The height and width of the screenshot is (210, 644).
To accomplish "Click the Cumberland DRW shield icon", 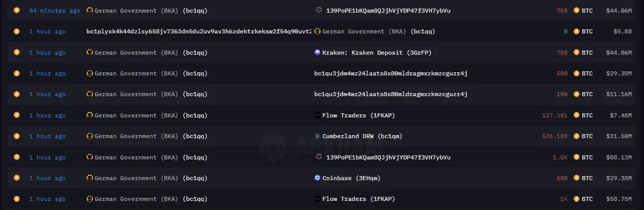I will coord(318,136).
